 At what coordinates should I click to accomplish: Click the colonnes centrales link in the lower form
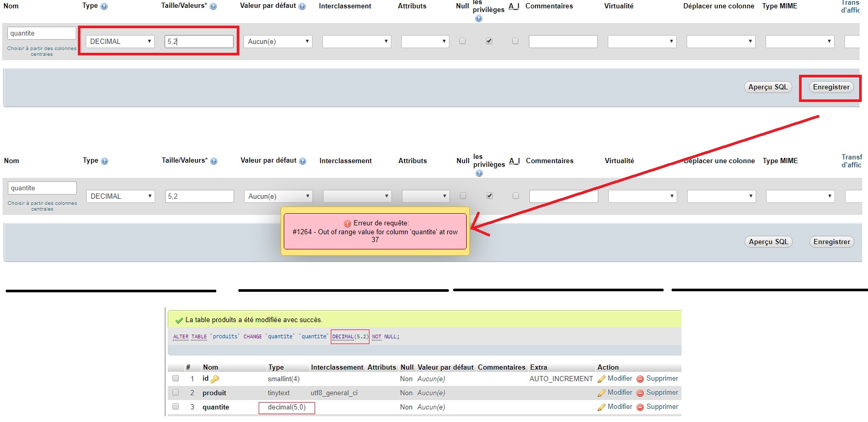coord(42,206)
